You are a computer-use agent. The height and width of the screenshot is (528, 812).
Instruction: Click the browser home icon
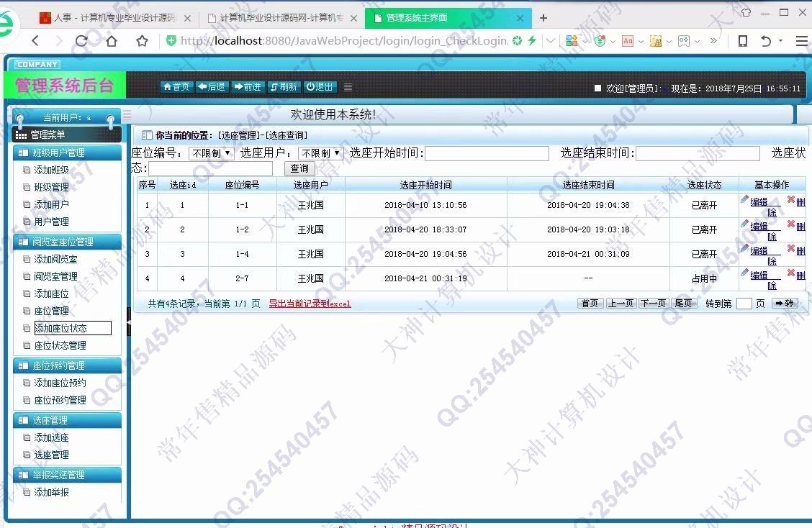tap(112, 41)
